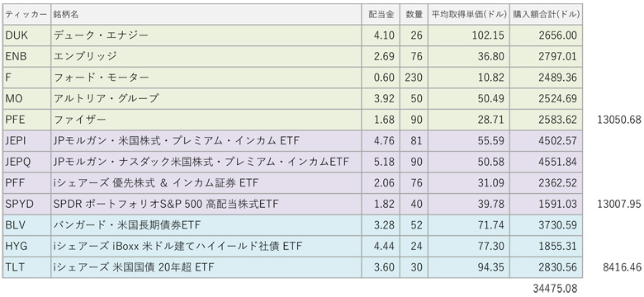This screenshot has width=644, height=297.
Task: Click the フォード・モーター quantity 230 cell
Action: pyautogui.click(x=414, y=78)
